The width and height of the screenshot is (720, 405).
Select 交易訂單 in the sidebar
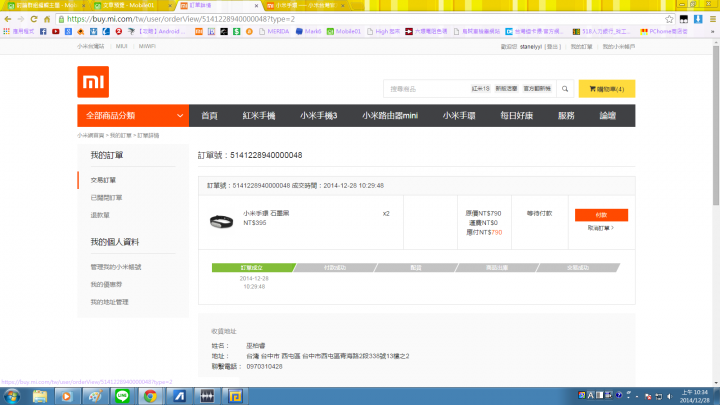(103, 180)
